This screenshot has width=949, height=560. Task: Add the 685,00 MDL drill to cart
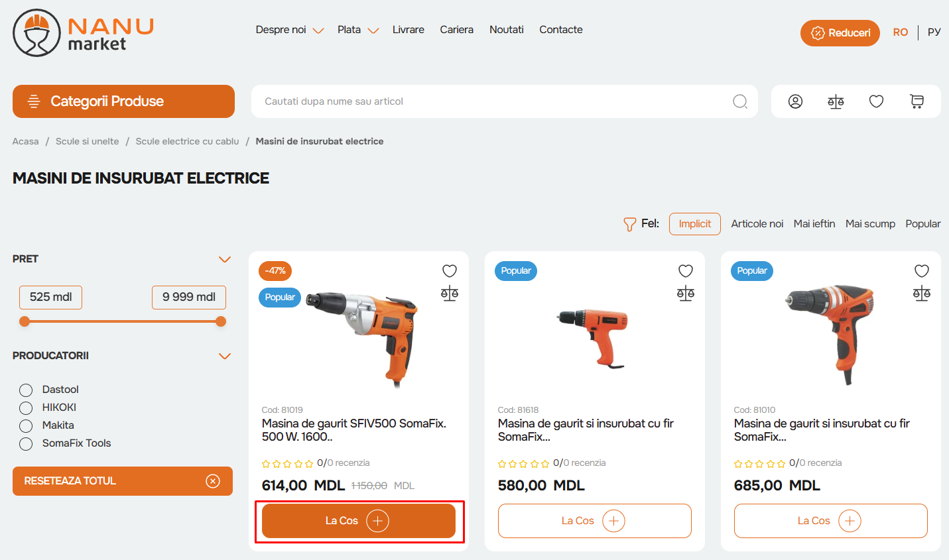click(831, 521)
